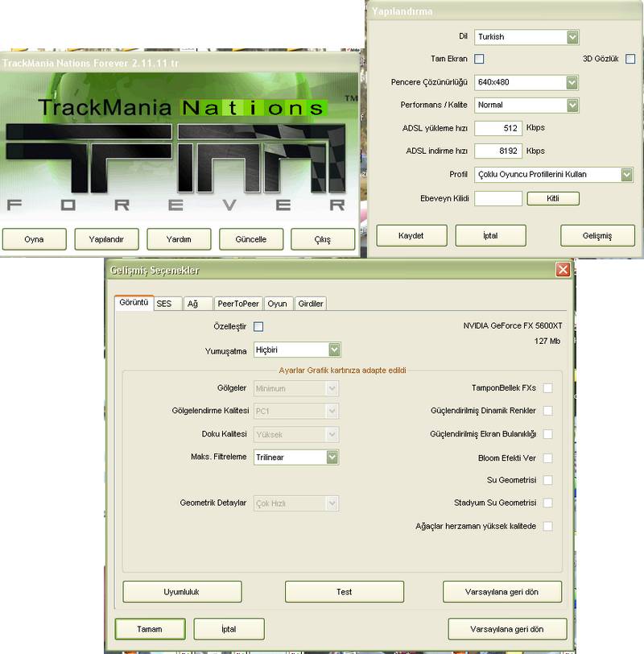Toggle the Su Geometrisi checkbox
644x654 pixels.
coord(547,480)
